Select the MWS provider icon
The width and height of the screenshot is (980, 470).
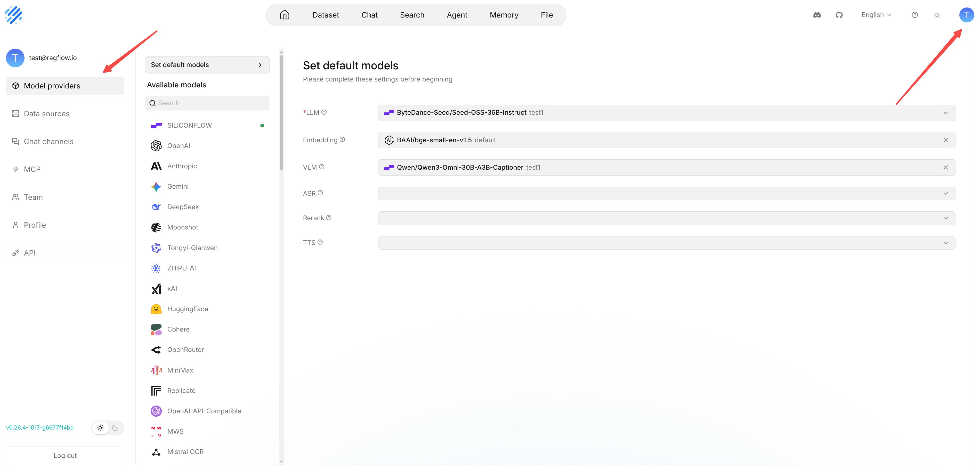click(x=156, y=431)
